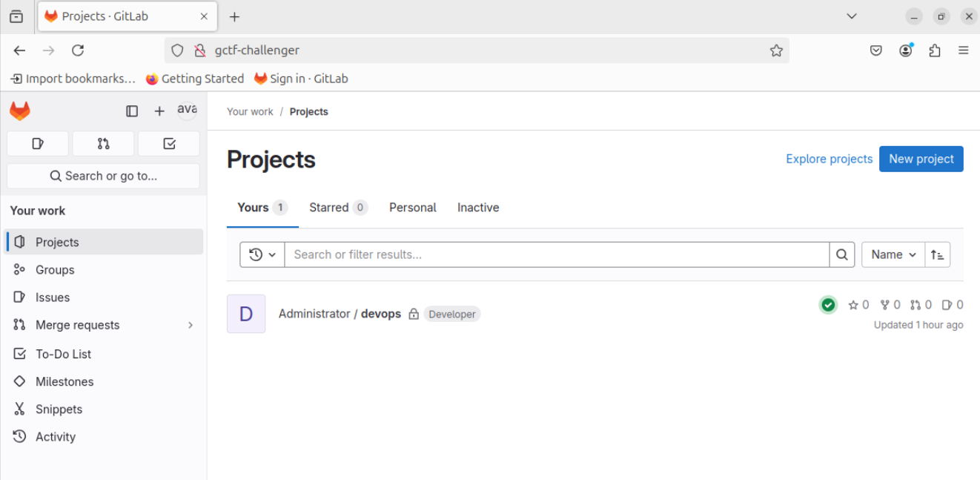Image resolution: width=980 pixels, height=480 pixels.
Task: Click the browser address bar gctf-challenger
Action: pyautogui.click(x=477, y=50)
